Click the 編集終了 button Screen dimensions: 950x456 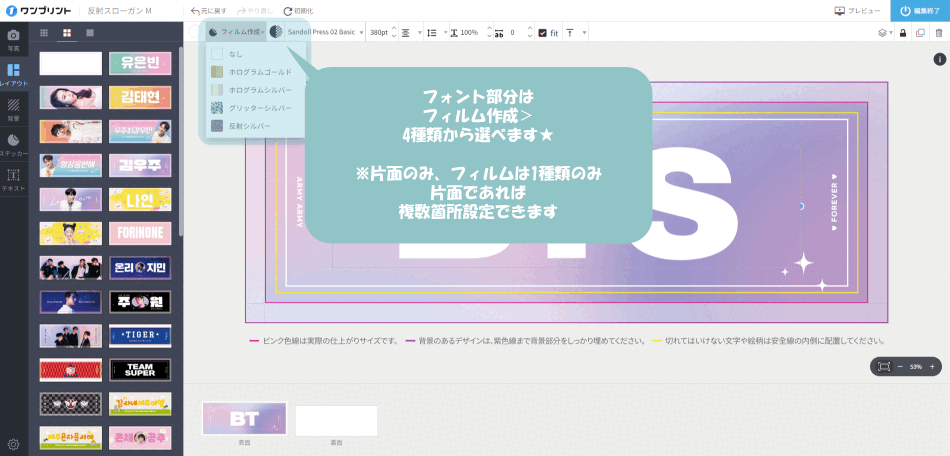coord(919,11)
